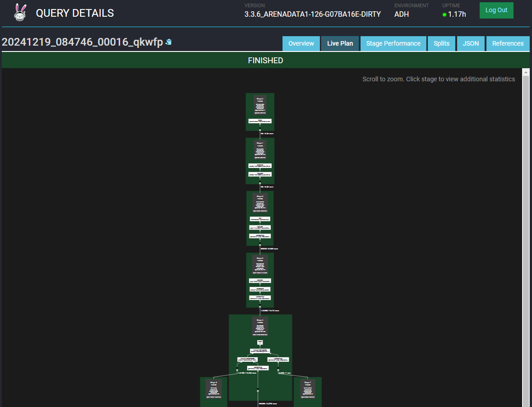Copy the query ID with clipboard icon
The height and width of the screenshot is (407, 532).
pyautogui.click(x=168, y=42)
